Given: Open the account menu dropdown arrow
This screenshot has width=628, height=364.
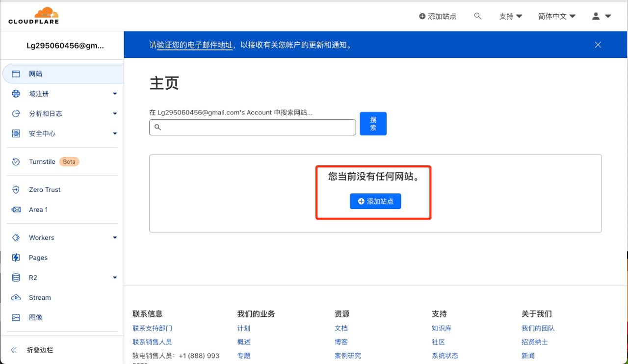Looking at the screenshot, I should [608, 16].
